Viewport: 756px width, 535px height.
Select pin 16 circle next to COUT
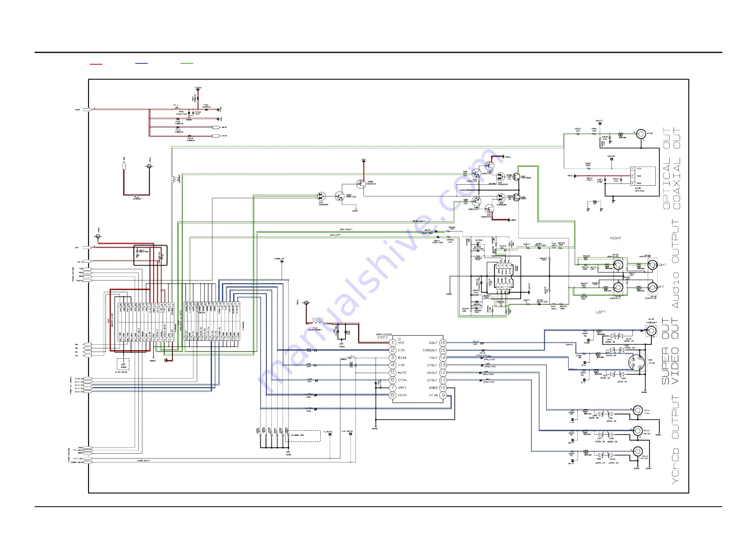(443, 343)
